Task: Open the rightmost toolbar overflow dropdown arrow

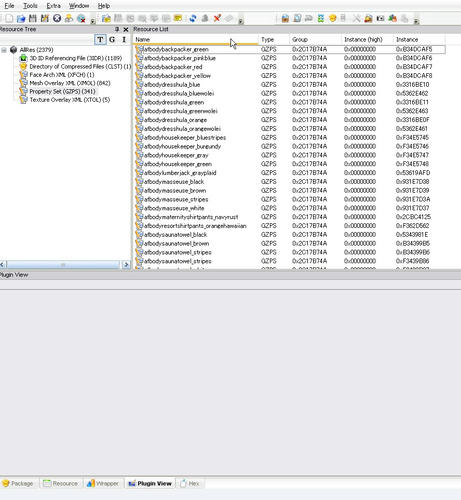Action: coord(416,21)
